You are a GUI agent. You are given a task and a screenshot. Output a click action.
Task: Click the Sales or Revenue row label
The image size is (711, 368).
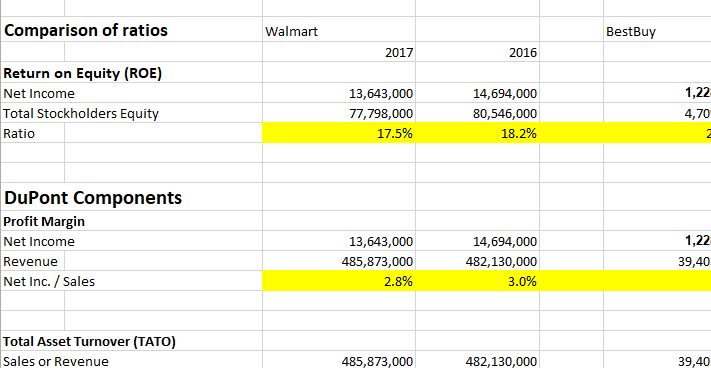(x=56, y=361)
